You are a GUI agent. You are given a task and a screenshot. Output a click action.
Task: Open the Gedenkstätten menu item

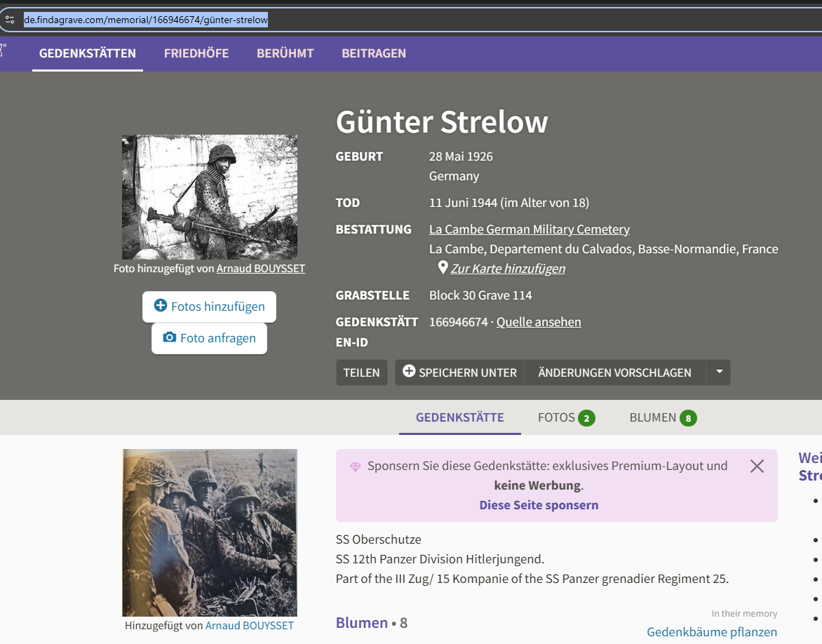tap(88, 53)
